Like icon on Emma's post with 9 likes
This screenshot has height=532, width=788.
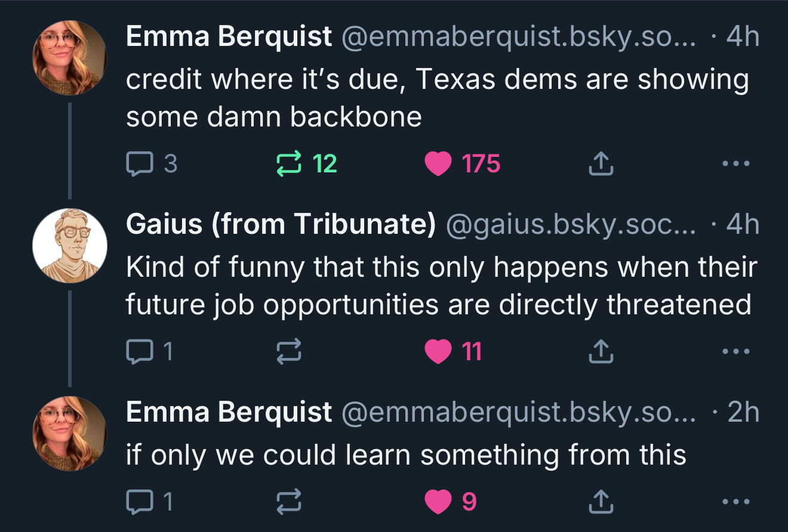pos(438,502)
